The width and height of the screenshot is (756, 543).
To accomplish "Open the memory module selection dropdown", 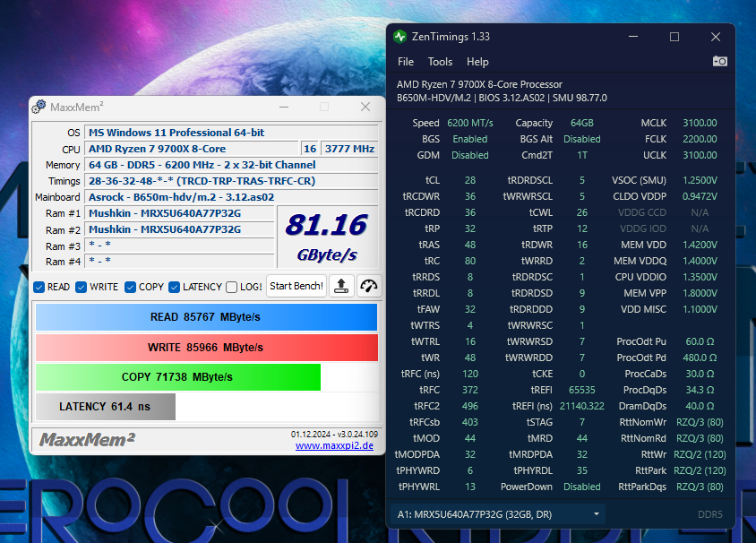I will (497, 514).
